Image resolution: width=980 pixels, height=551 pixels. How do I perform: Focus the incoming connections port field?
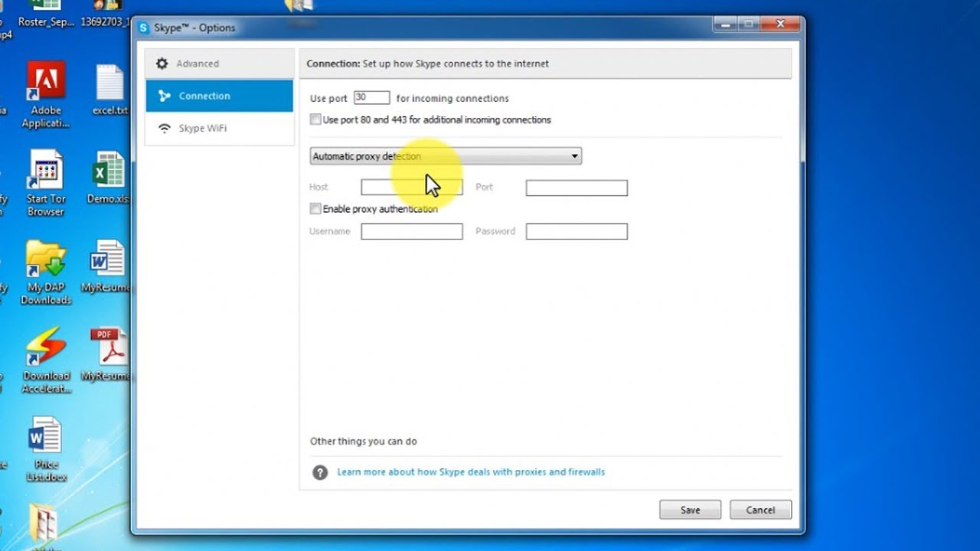click(x=372, y=98)
